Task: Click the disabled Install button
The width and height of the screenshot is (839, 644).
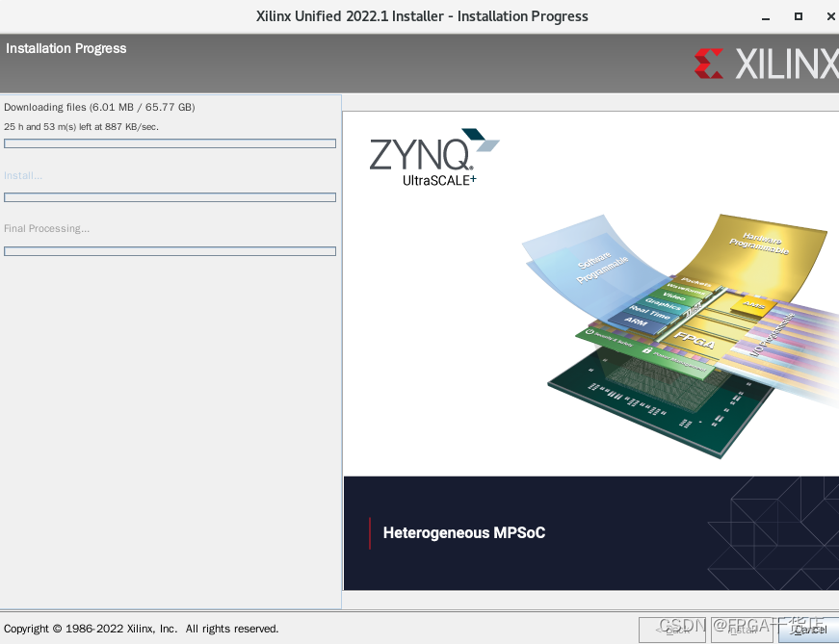Action: pos(743,631)
